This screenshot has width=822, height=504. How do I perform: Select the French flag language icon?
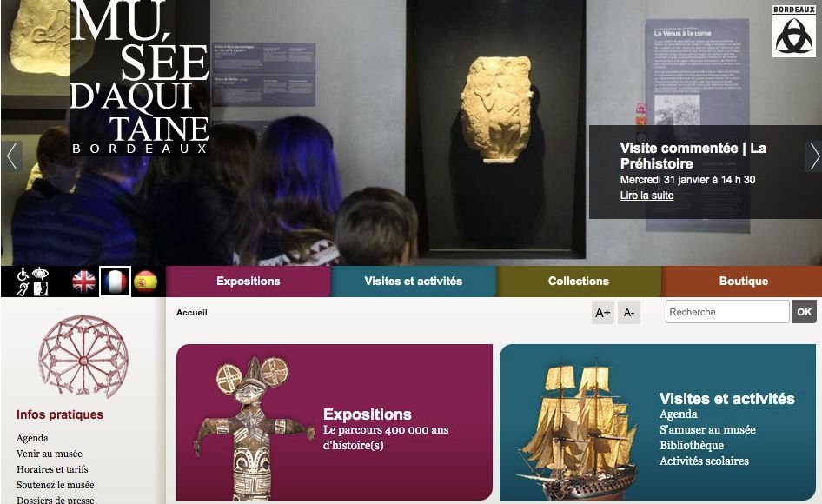coord(116,282)
